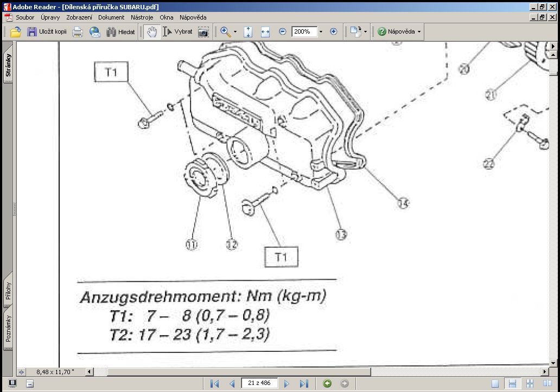
Task: Click the Adobe PDF document icon in menu bar
Action: 8,17
